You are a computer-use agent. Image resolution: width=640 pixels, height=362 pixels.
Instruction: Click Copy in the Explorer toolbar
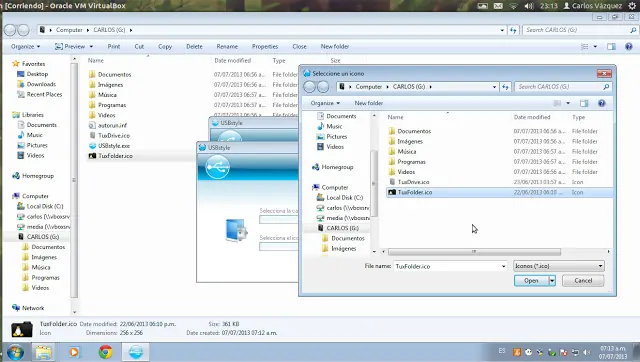point(165,47)
